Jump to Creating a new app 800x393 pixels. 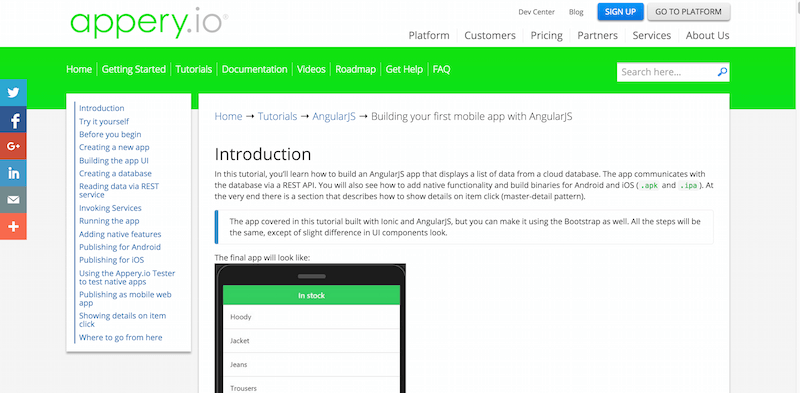click(114, 148)
